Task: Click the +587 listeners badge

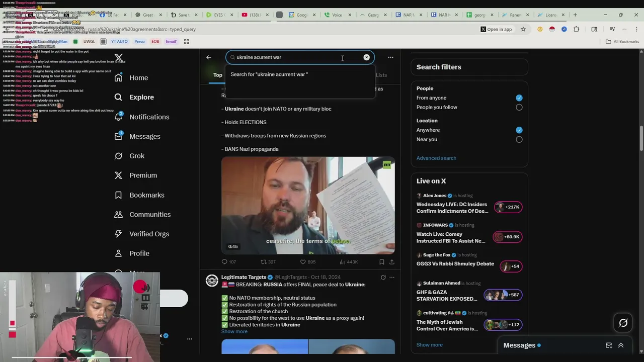Action: (x=503, y=295)
